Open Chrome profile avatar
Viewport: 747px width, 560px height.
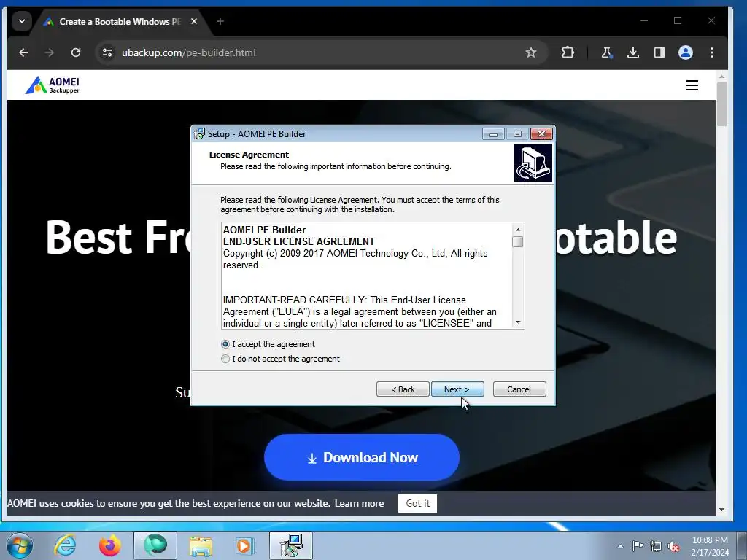686,52
